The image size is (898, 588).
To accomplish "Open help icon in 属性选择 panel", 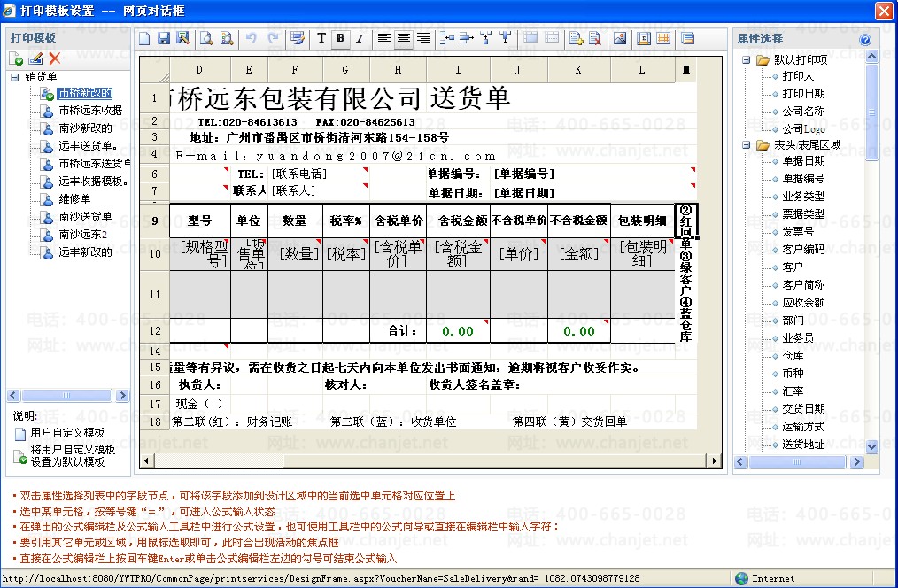I will pos(865,40).
